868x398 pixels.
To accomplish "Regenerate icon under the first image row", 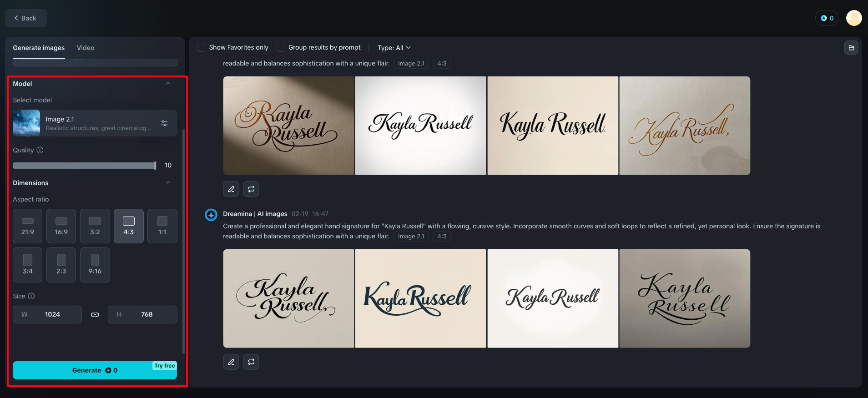I will (251, 189).
